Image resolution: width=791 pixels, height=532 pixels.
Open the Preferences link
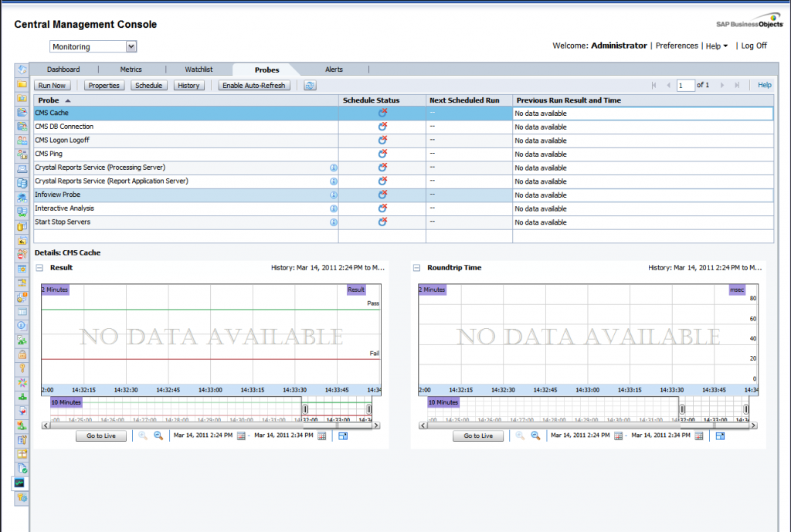pos(677,46)
